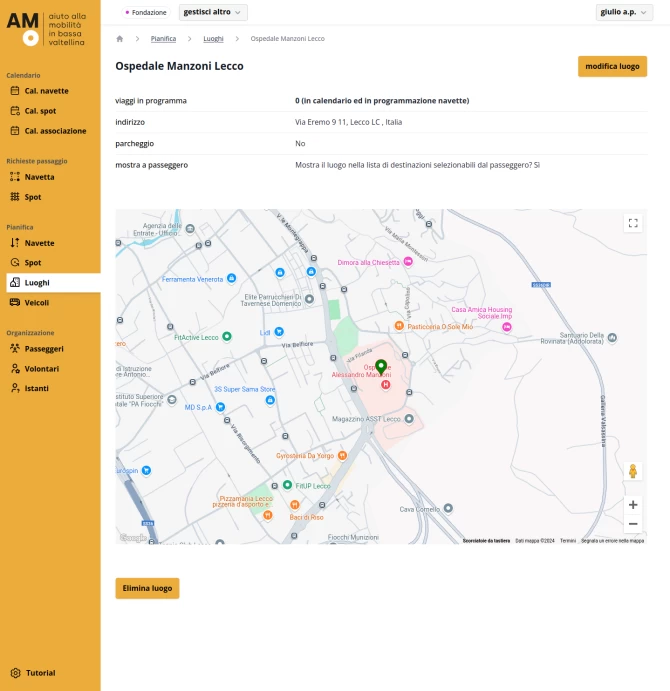Follow the Luoghi breadcrumb link
670x691 pixels.
pyautogui.click(x=213, y=38)
